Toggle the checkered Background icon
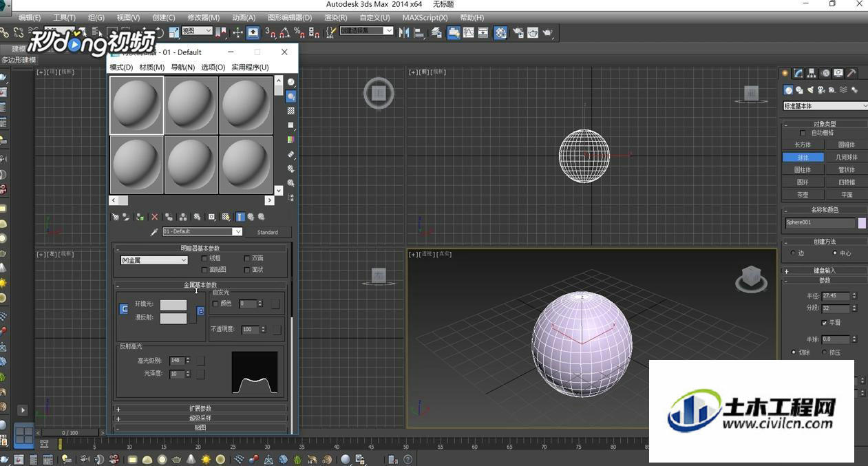Viewport: 868px width, 466px height. [291, 111]
